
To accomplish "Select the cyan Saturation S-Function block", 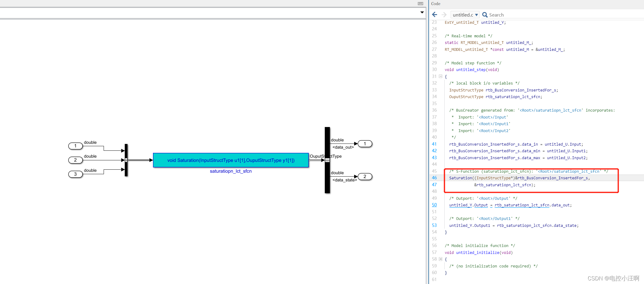I will [x=231, y=160].
